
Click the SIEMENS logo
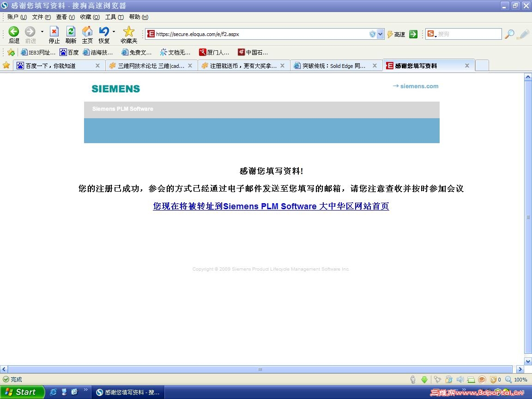coord(116,89)
